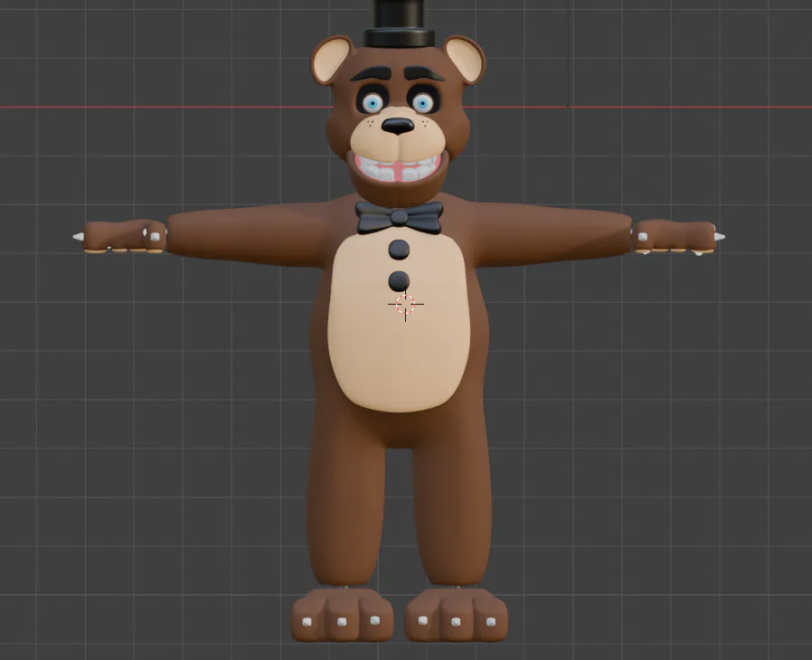Select the eyebrow above the screen-right eye
812x660 pixels.
[x=425, y=72]
